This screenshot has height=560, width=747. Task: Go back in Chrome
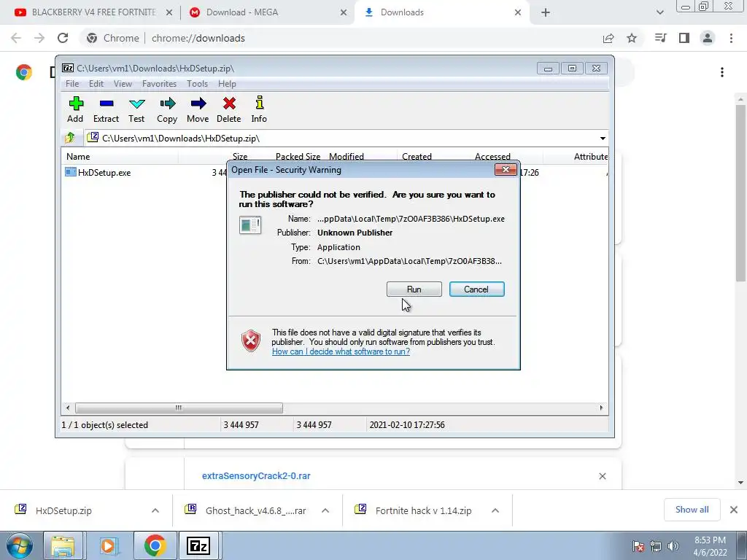point(16,38)
